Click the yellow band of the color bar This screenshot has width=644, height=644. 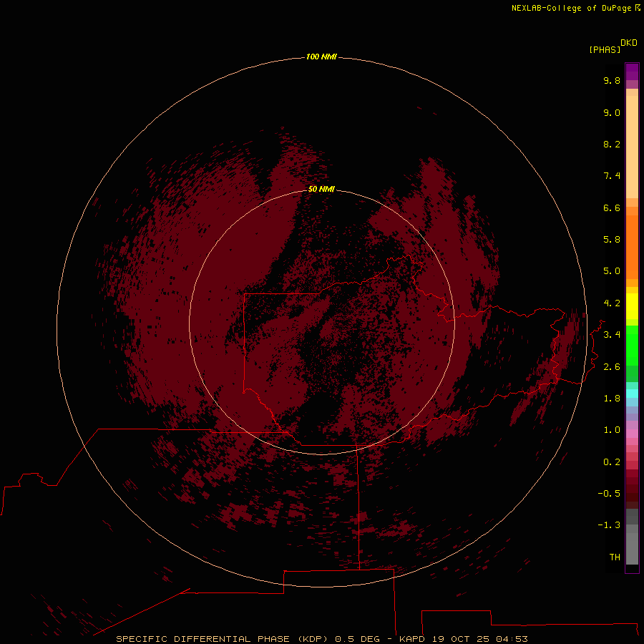click(632, 306)
